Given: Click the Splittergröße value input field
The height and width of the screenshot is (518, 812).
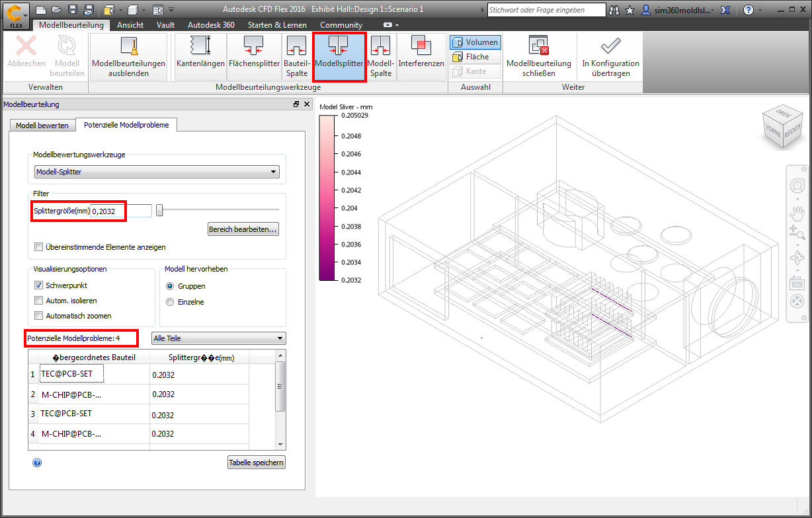Looking at the screenshot, I should point(121,211).
